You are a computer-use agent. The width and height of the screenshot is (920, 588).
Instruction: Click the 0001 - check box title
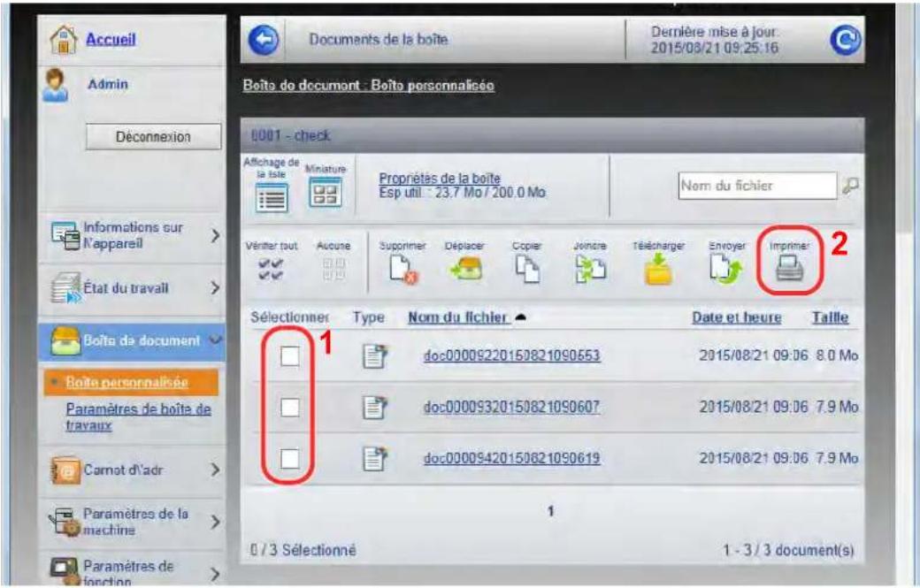[290, 135]
